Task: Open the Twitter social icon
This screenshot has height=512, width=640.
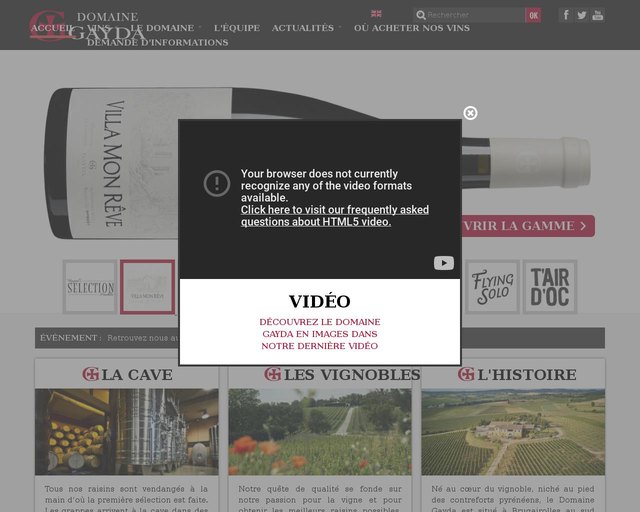Action: tap(582, 16)
